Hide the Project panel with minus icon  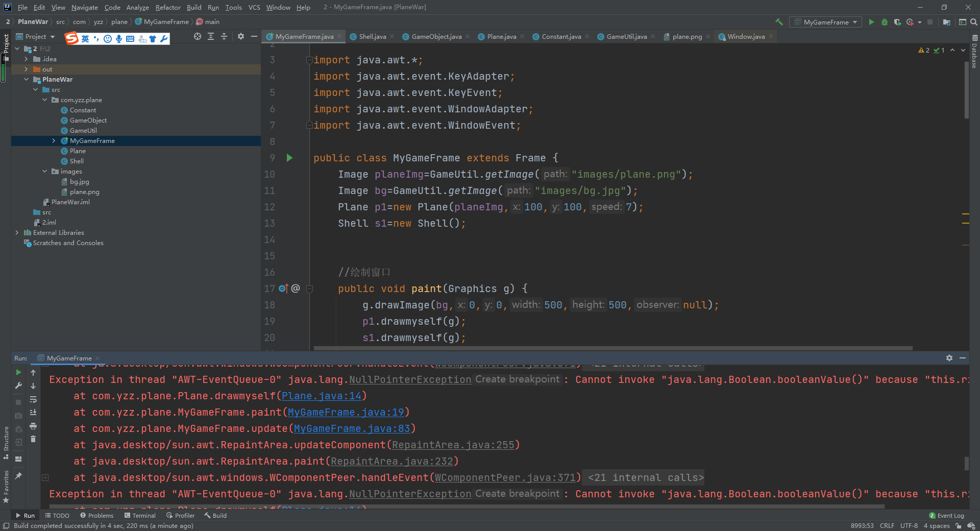click(254, 36)
